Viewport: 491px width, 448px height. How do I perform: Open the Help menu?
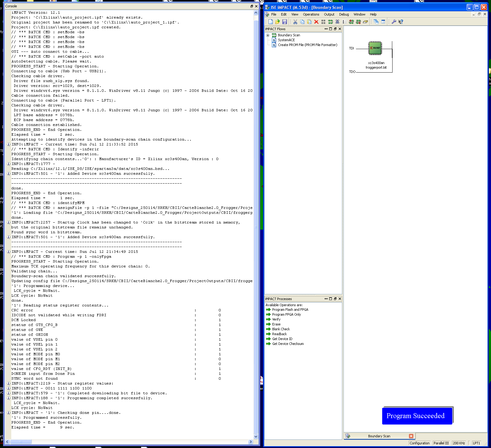[x=373, y=14]
